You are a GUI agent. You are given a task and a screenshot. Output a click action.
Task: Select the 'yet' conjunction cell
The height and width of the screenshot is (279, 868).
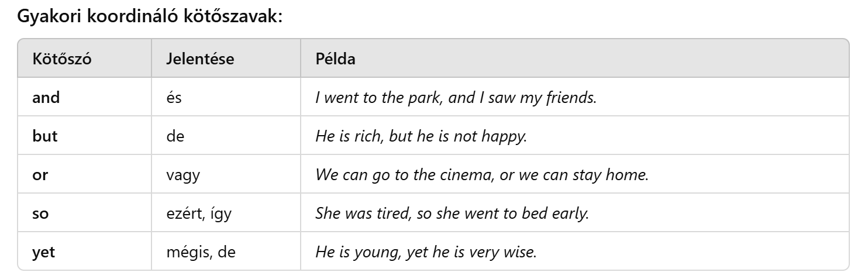(44, 252)
